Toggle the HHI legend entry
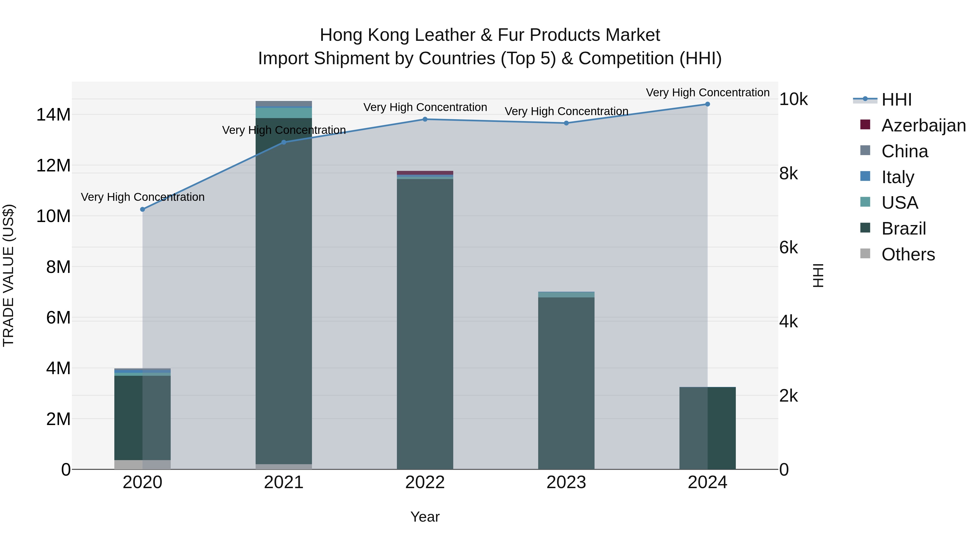Screen dimensions: 980x551 point(882,100)
